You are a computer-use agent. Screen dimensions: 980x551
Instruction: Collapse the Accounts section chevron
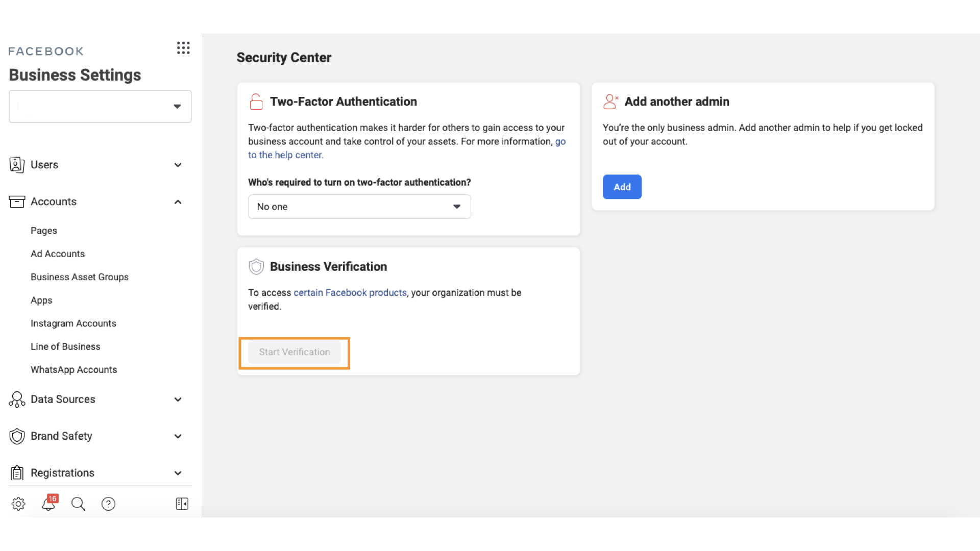click(x=178, y=202)
